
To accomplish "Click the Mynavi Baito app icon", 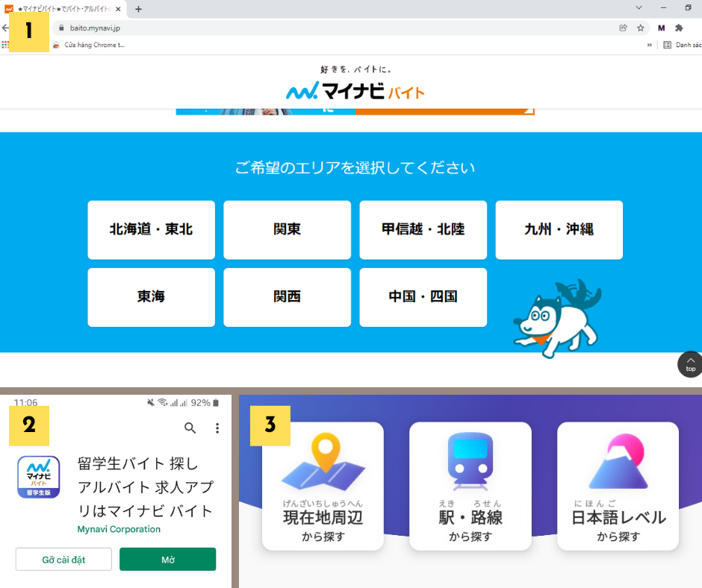I will tap(38, 477).
